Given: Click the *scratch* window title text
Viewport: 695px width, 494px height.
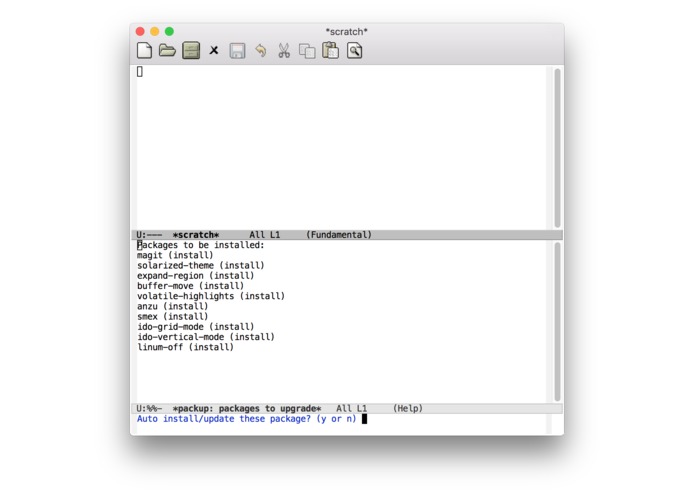Looking at the screenshot, I should click(347, 32).
